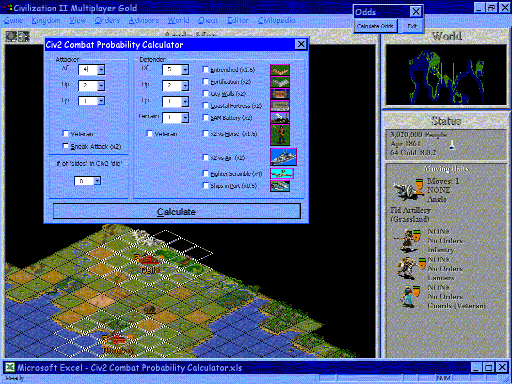
Task: Click the World minimap
Action: [446, 76]
